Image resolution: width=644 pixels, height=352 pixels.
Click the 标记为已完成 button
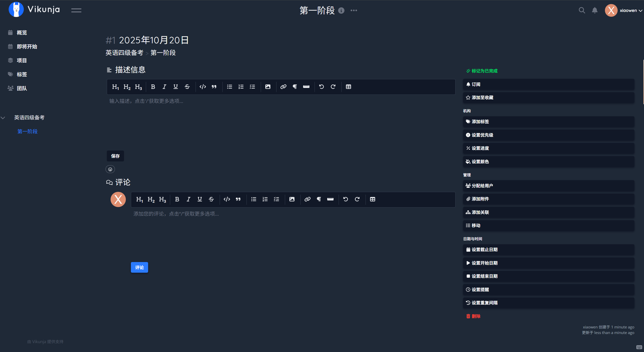pos(482,71)
